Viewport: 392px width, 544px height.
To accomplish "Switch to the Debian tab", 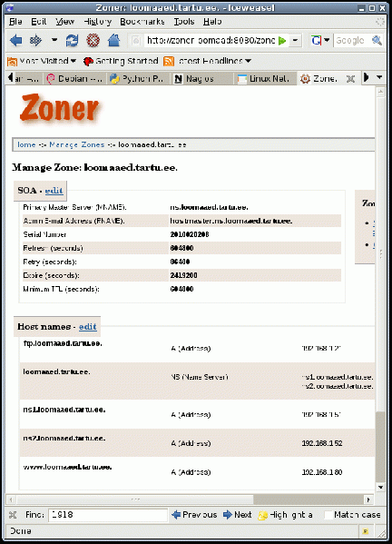I will point(75,79).
